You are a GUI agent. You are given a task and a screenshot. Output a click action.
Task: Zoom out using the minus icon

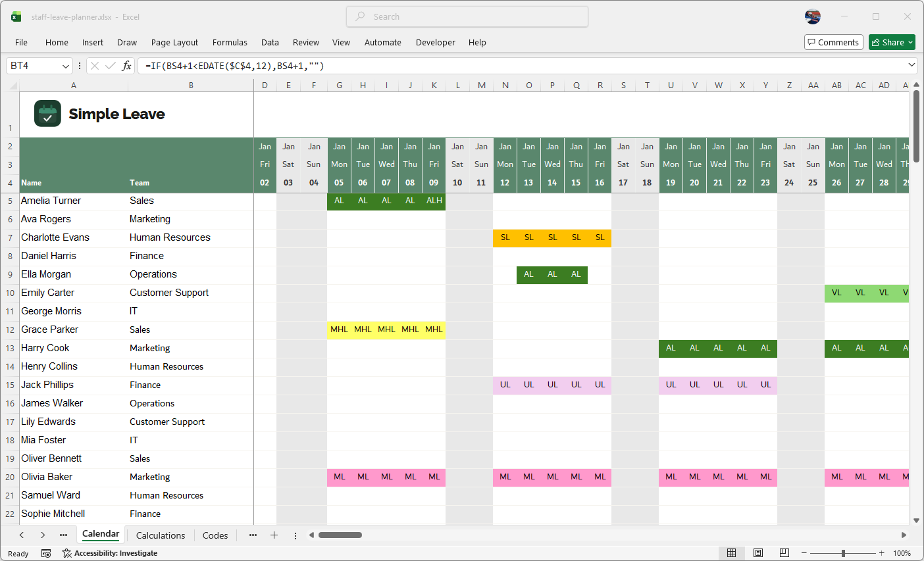pyautogui.click(x=804, y=553)
